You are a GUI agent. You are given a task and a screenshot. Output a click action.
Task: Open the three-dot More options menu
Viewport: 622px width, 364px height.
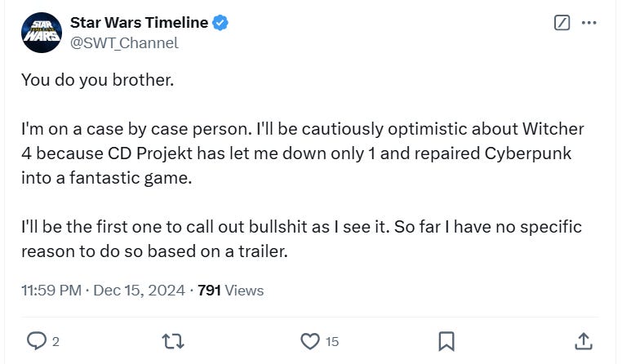589,23
